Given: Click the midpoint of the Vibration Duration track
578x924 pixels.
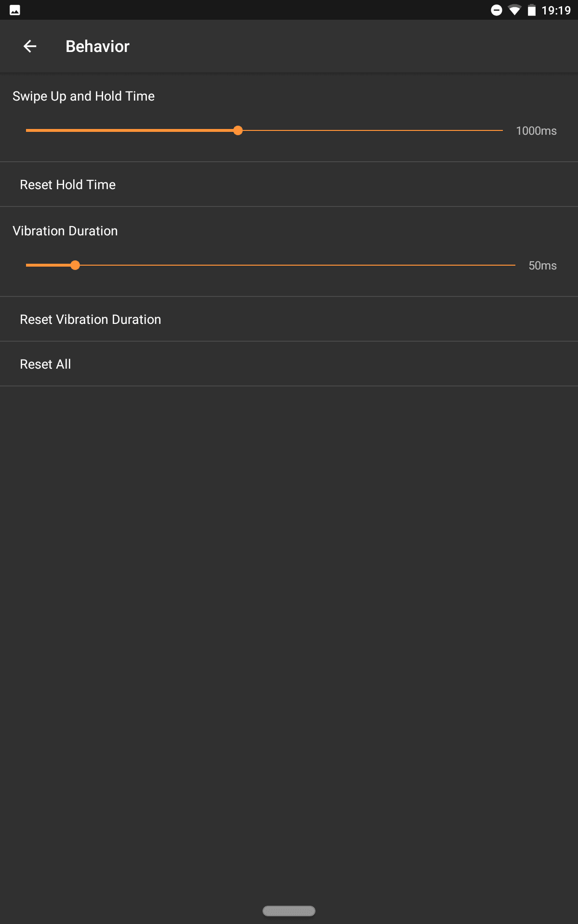Looking at the screenshot, I should click(271, 265).
